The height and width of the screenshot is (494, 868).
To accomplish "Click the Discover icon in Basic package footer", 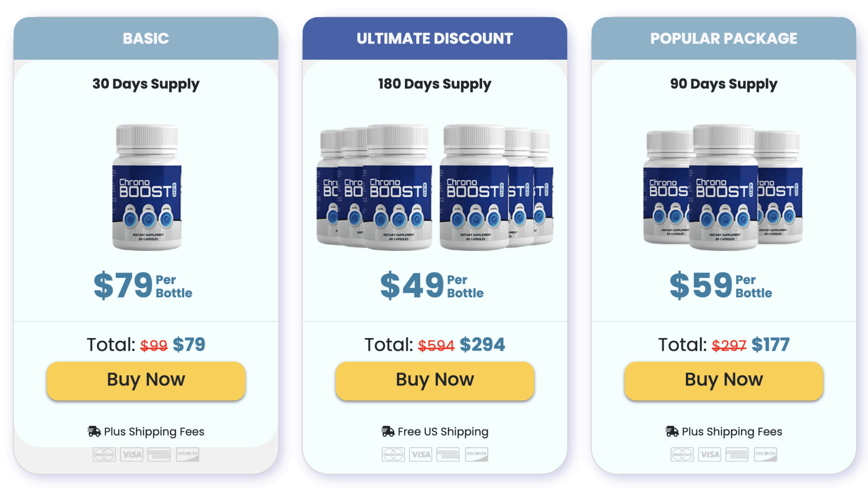I will click(x=187, y=455).
